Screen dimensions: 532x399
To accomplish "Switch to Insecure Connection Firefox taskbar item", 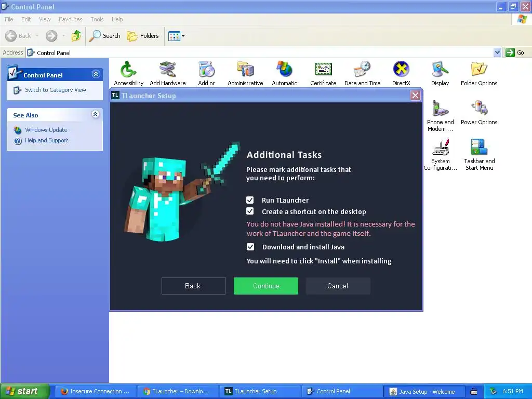I will pyautogui.click(x=96, y=391).
